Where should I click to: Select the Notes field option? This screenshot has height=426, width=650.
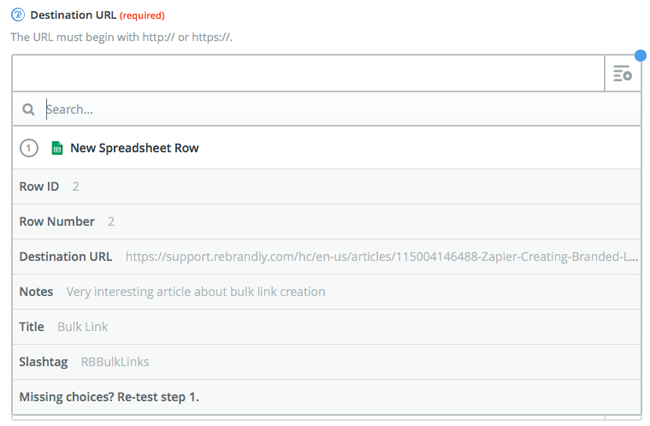pos(327,292)
